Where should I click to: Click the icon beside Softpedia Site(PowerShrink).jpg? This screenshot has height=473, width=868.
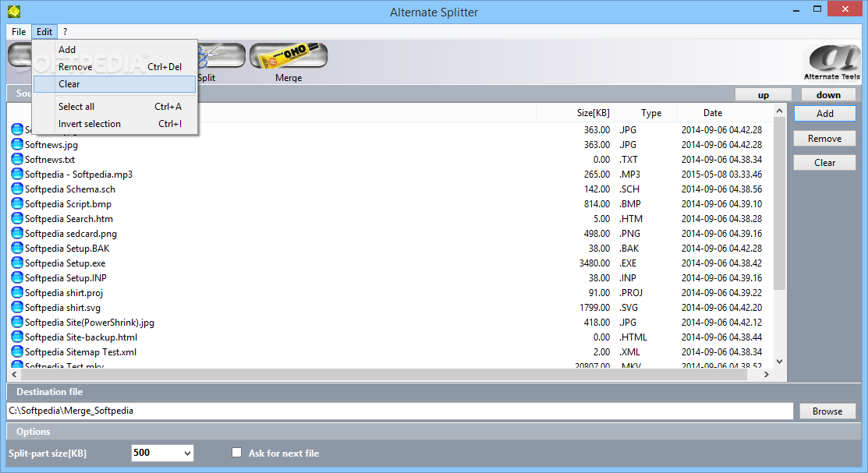[17, 322]
